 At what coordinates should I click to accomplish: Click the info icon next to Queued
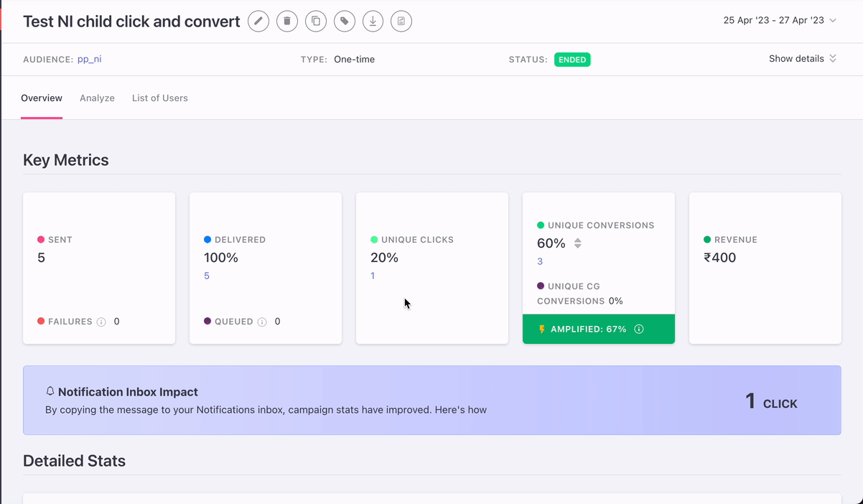262,322
